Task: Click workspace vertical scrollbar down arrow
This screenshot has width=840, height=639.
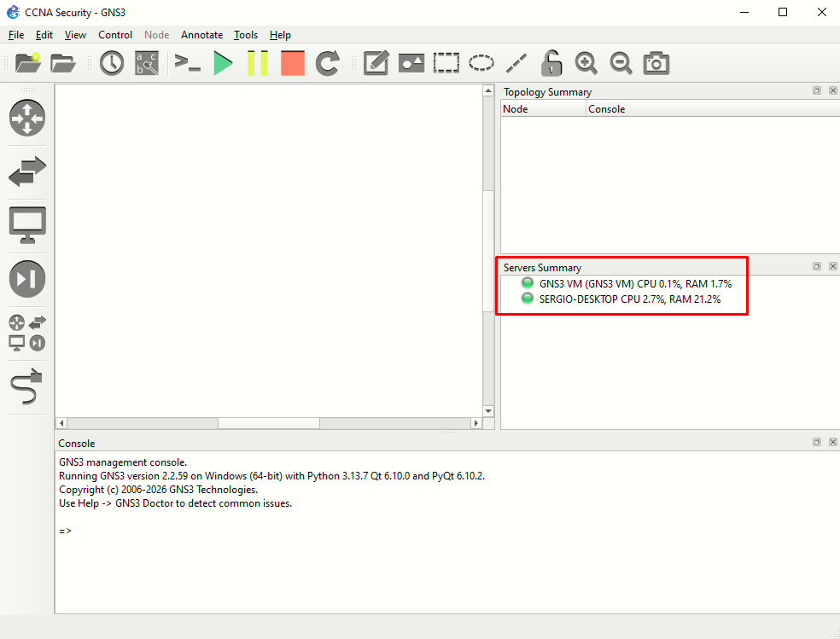Action: pyautogui.click(x=488, y=411)
